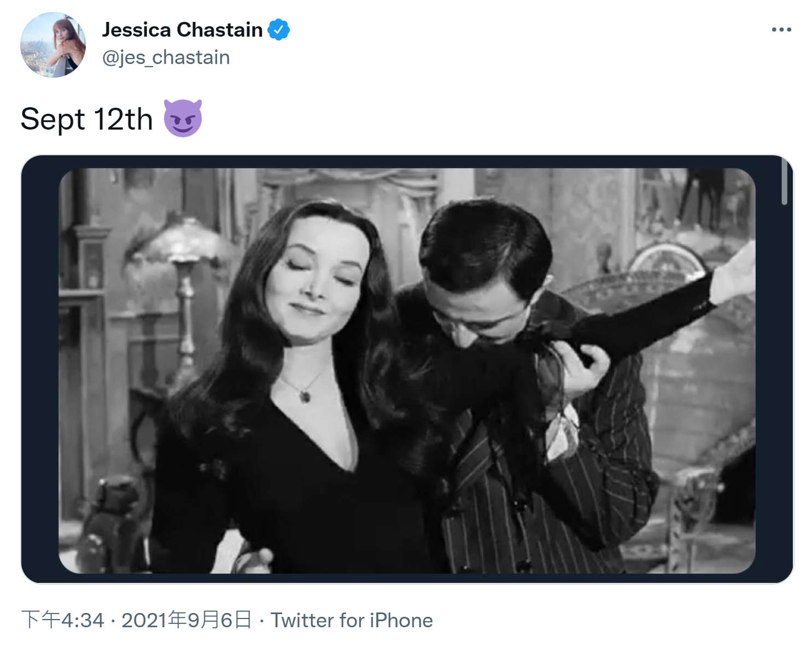Click the 2021年9月6日 date link

point(186,620)
